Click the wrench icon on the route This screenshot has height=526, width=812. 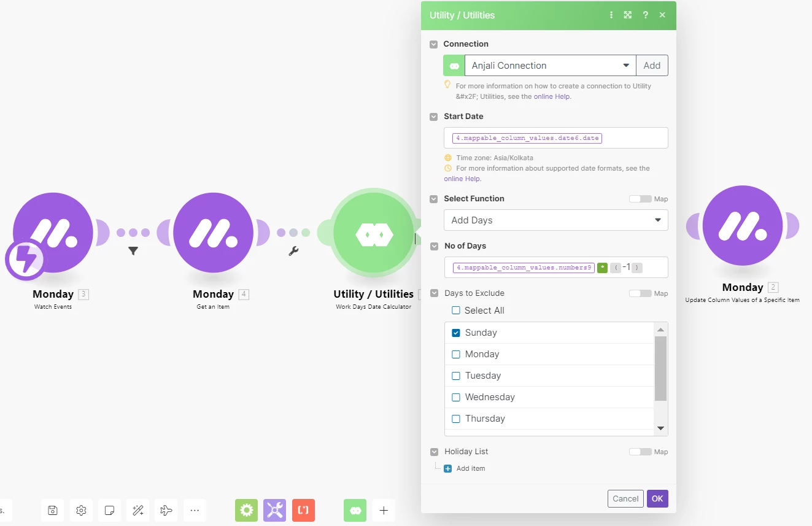click(x=293, y=250)
